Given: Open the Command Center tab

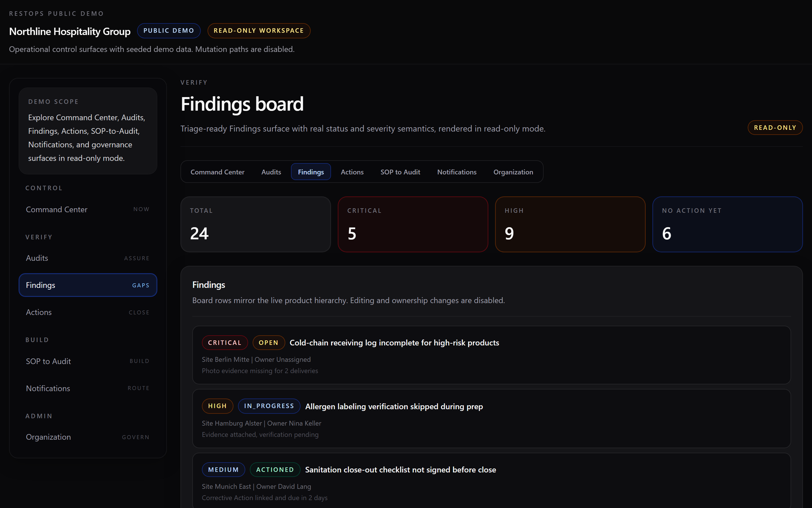Looking at the screenshot, I should tap(217, 172).
